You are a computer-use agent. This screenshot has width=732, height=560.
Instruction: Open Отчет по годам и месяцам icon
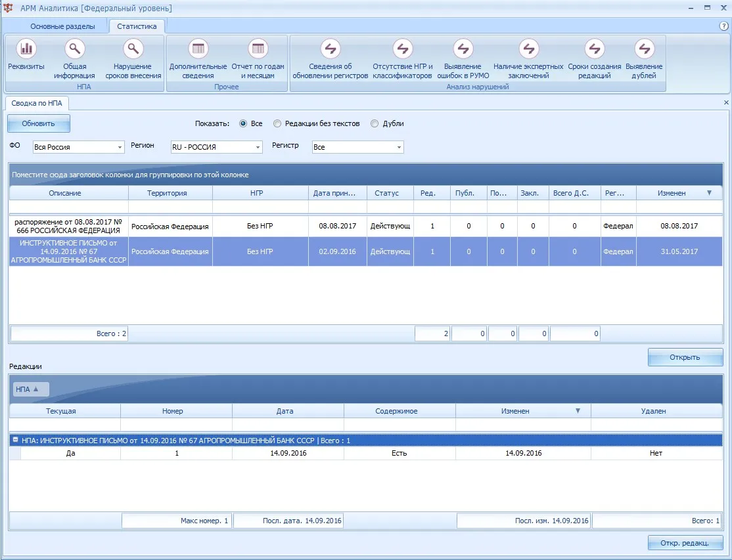tap(258, 49)
